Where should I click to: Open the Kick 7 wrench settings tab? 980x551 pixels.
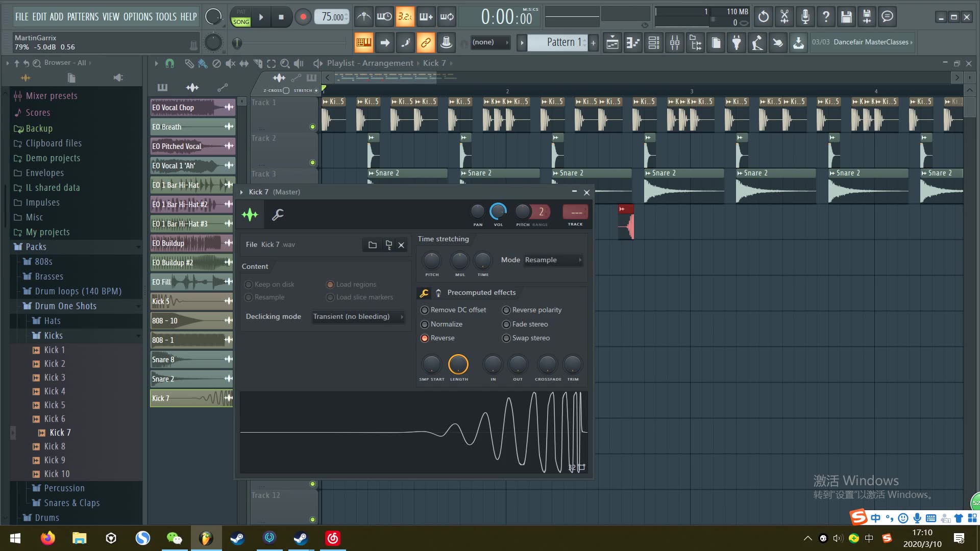tap(278, 215)
